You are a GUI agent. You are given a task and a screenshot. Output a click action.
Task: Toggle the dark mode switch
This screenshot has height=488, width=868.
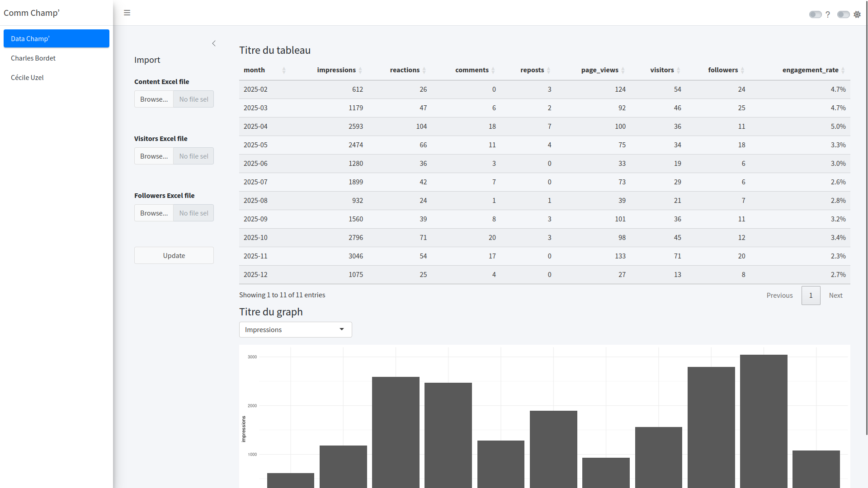pyautogui.click(x=843, y=14)
